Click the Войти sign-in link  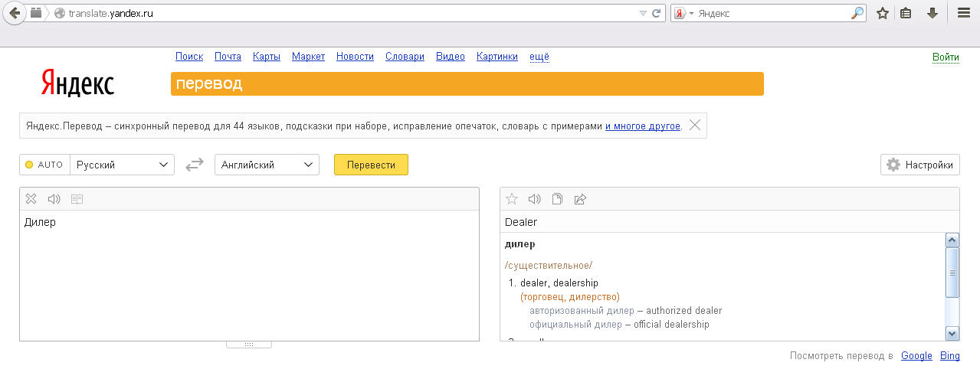(946, 57)
